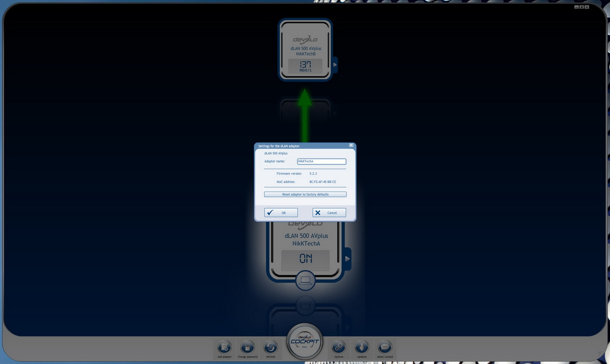
Task: Open the Change password lock icon
Action: [x=248, y=347]
